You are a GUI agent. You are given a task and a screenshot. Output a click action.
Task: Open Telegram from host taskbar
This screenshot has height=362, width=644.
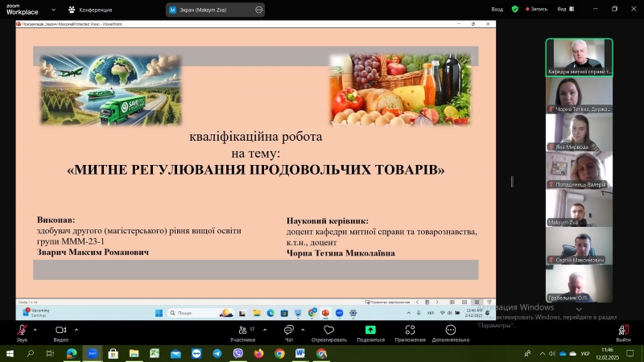point(217,353)
